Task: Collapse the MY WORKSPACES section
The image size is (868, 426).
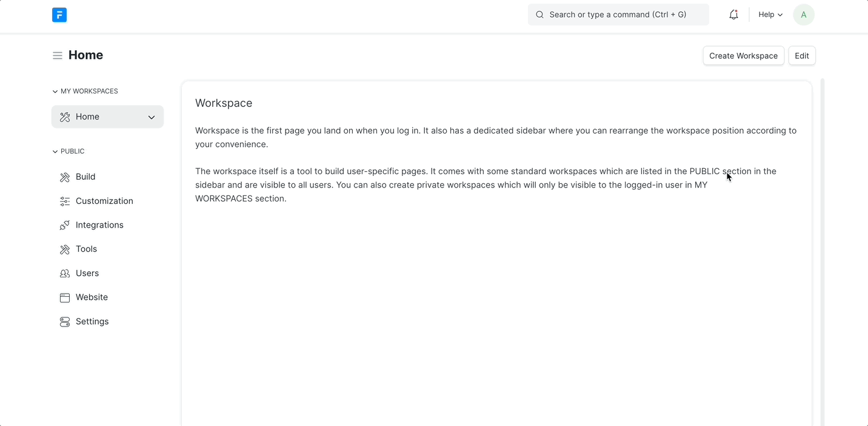Action: [55, 92]
